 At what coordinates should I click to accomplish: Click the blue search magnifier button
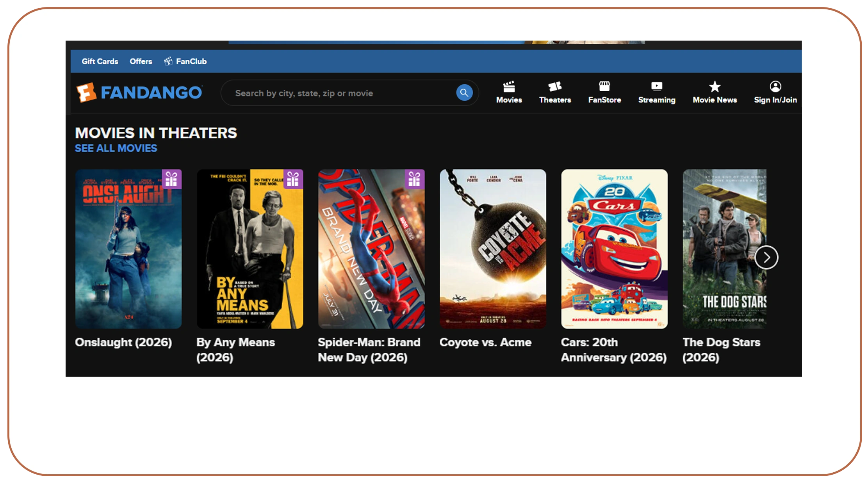pyautogui.click(x=464, y=93)
